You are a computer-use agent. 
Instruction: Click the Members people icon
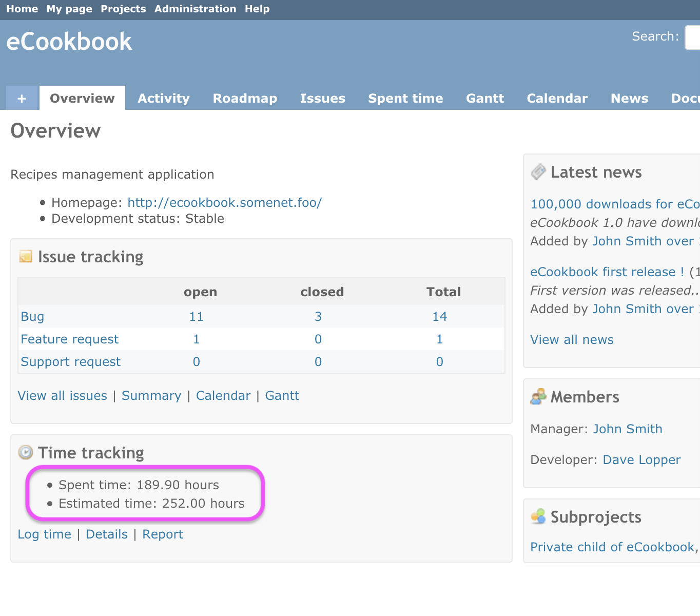[x=538, y=397]
